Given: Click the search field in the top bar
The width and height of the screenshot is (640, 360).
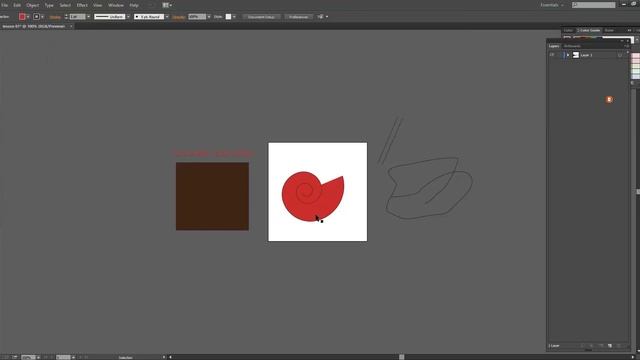Looking at the screenshot, I should (593, 5).
